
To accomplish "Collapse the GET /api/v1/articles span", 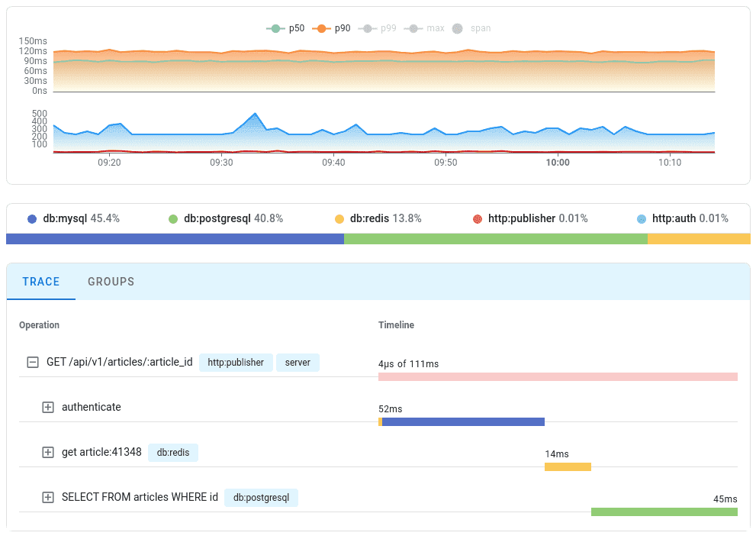I will click(33, 362).
